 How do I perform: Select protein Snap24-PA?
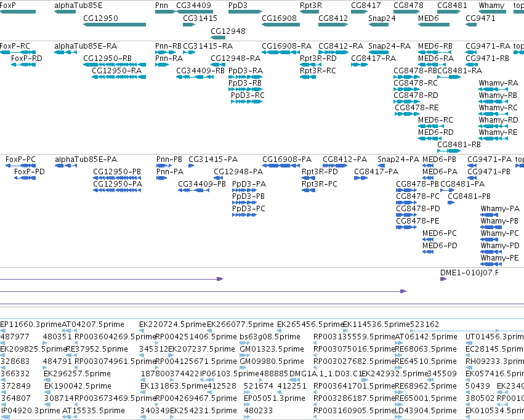398,160
